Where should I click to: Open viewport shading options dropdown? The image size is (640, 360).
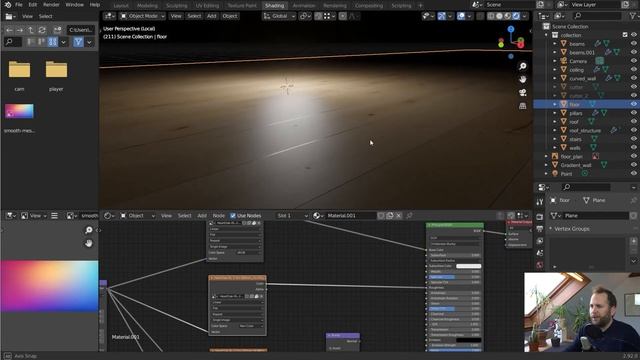[525, 16]
